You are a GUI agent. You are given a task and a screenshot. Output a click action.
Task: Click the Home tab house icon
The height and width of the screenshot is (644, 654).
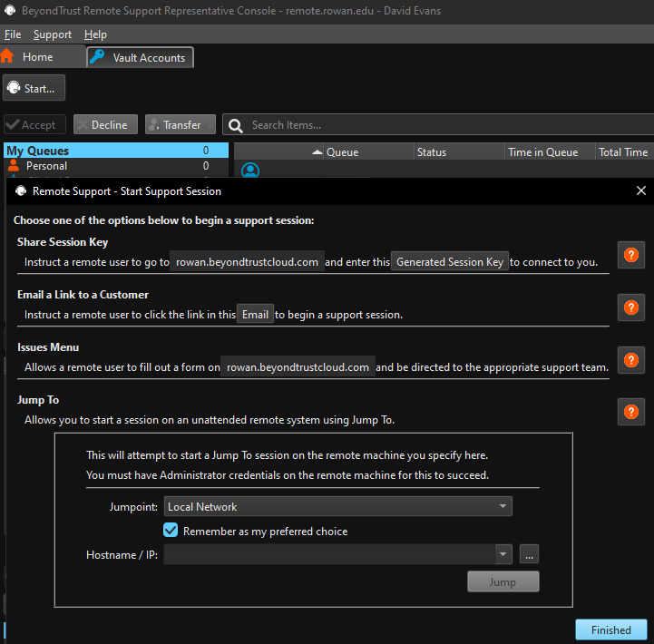click(8, 56)
